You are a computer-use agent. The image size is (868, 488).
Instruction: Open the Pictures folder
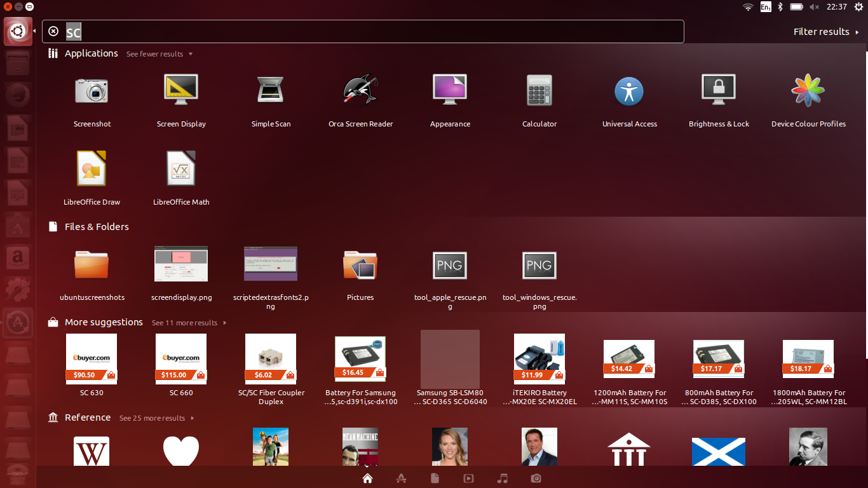tap(360, 274)
